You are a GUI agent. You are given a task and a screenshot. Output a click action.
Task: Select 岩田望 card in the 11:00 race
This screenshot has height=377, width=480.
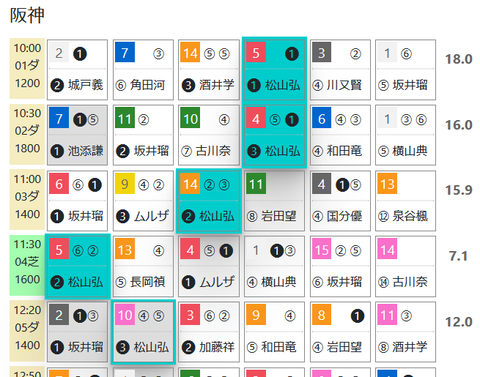click(274, 201)
